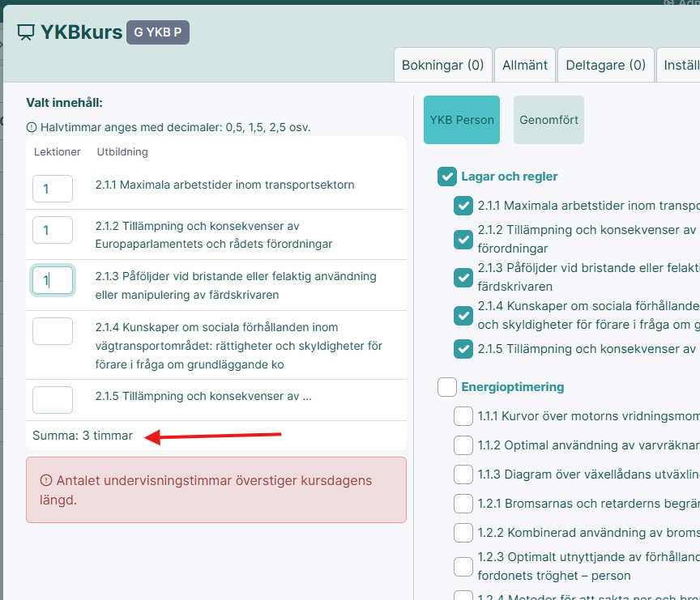This screenshot has width=700, height=600.
Task: Click the G YKB P badge
Action: (157, 32)
